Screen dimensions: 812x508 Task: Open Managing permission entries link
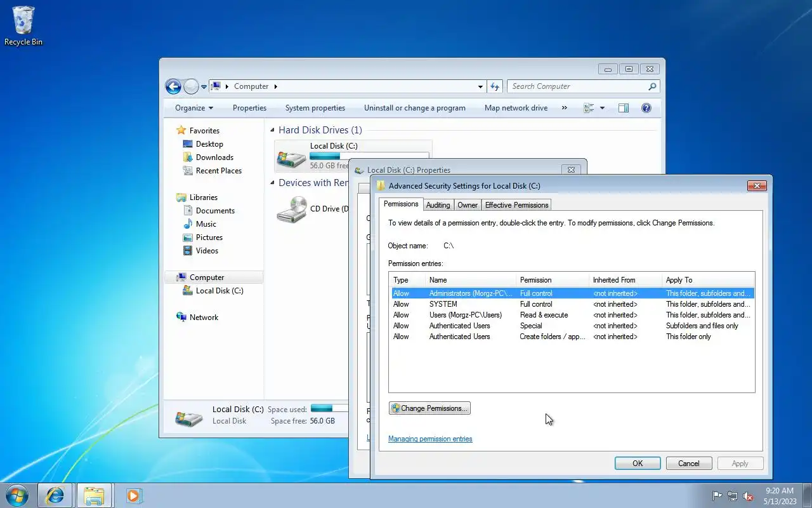click(x=430, y=439)
